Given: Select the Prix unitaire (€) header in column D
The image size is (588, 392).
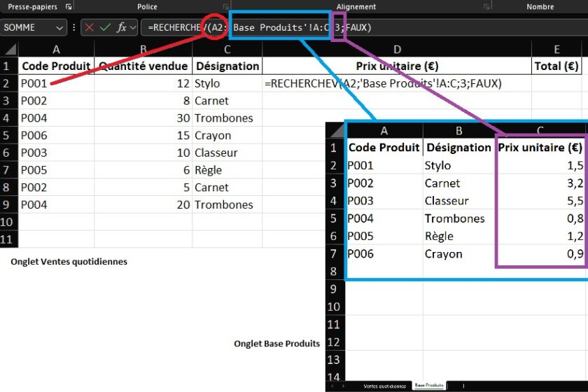Looking at the screenshot, I should (396, 66).
